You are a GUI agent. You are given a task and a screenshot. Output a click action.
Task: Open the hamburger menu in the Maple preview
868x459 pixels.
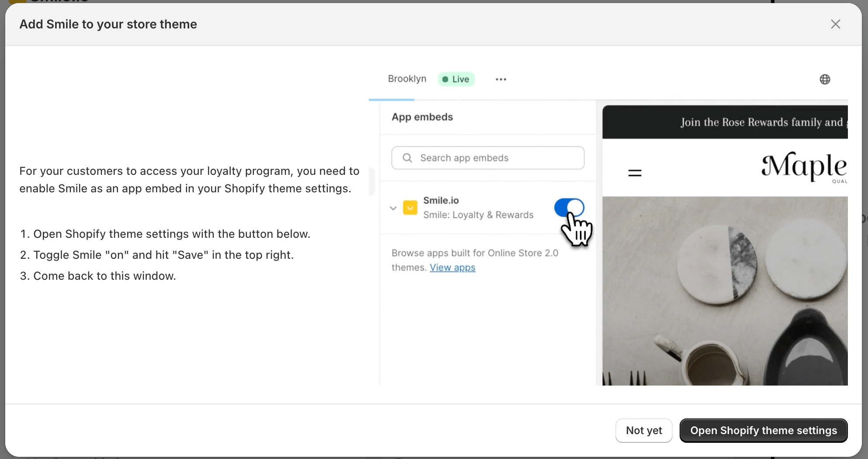click(635, 173)
